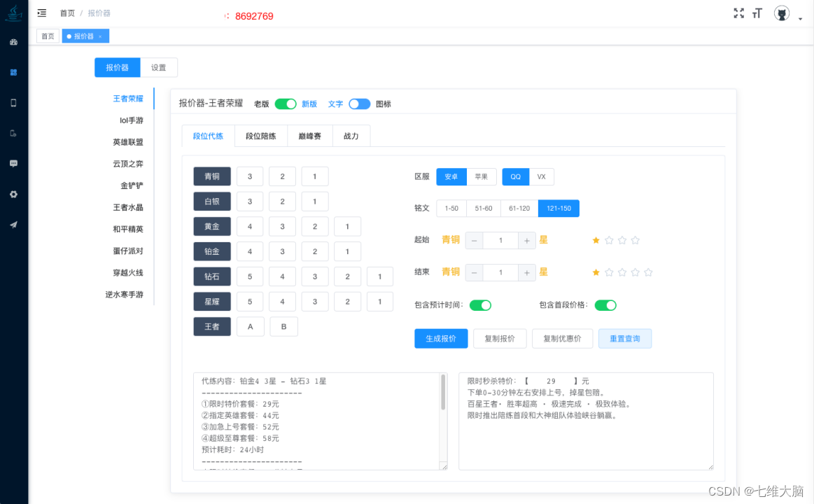Pick 王者 tier A
The image size is (814, 504).
point(251,326)
